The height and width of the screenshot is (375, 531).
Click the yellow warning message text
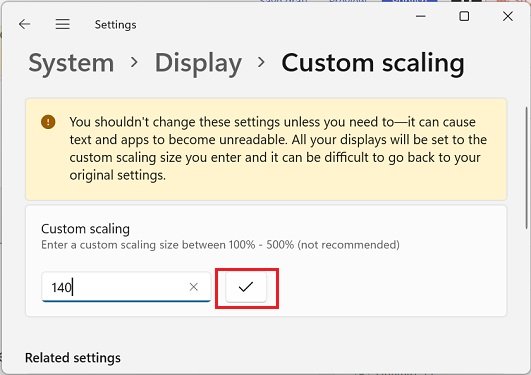click(278, 148)
